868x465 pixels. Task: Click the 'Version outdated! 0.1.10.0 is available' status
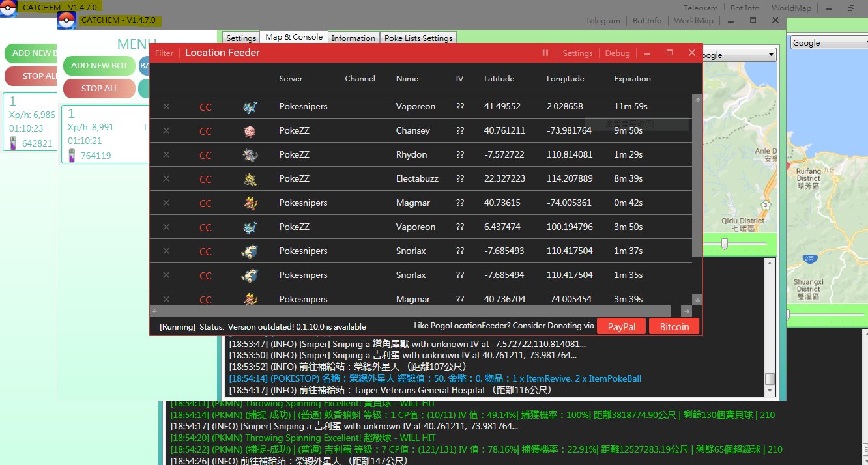pyautogui.click(x=297, y=327)
